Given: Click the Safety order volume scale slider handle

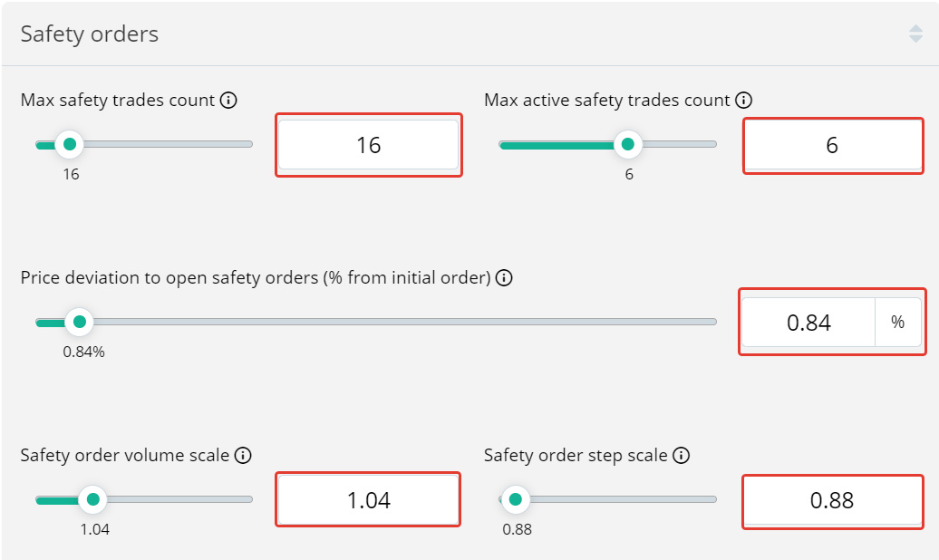Looking at the screenshot, I should [x=92, y=499].
